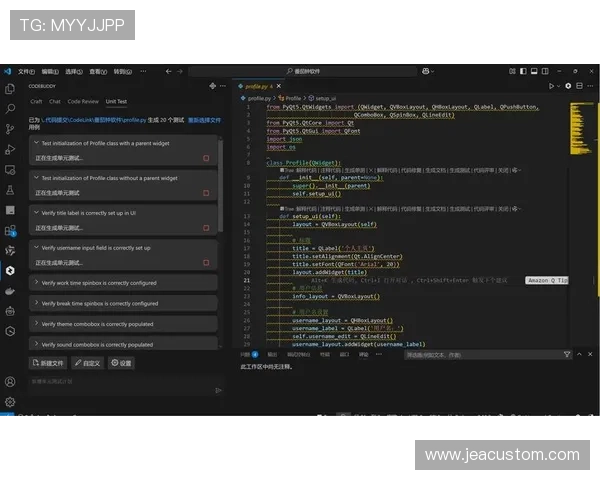Collapse 'Verify username input field' test item
Screen dimensions: 600x480
coord(35,248)
